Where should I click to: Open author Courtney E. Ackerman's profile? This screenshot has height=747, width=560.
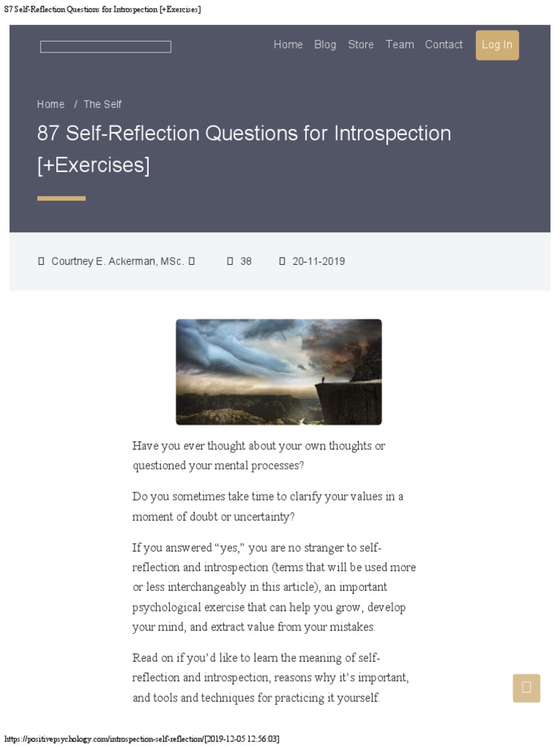pos(117,261)
